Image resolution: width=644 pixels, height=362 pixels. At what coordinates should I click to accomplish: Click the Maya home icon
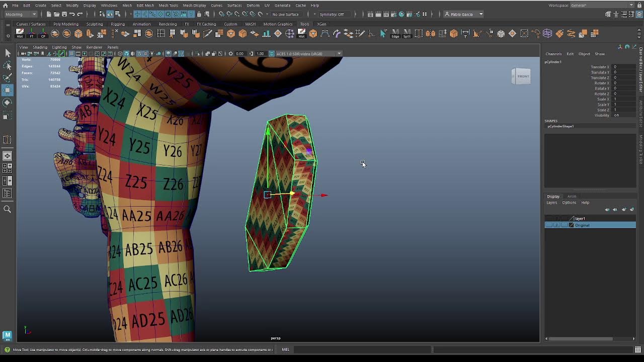point(5,5)
